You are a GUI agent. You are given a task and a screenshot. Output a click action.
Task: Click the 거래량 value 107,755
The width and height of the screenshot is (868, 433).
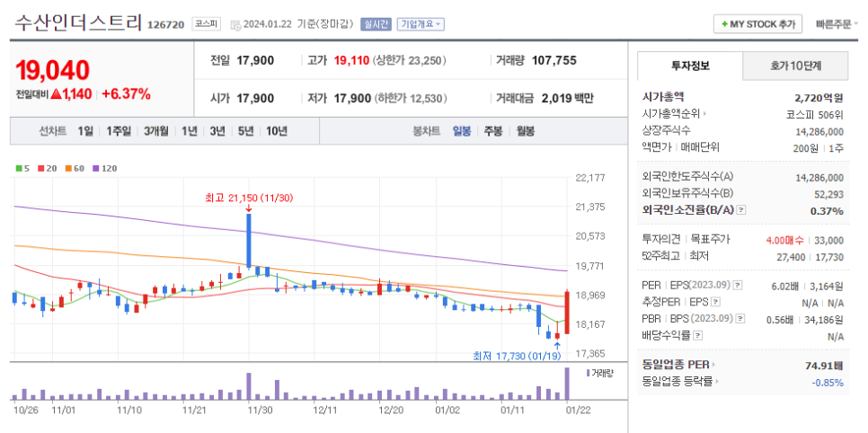click(554, 60)
